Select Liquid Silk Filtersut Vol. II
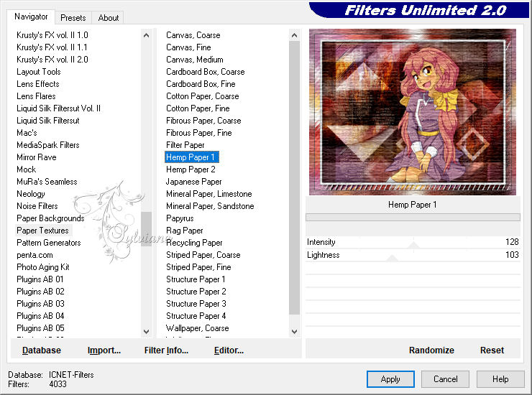 pyautogui.click(x=58, y=108)
